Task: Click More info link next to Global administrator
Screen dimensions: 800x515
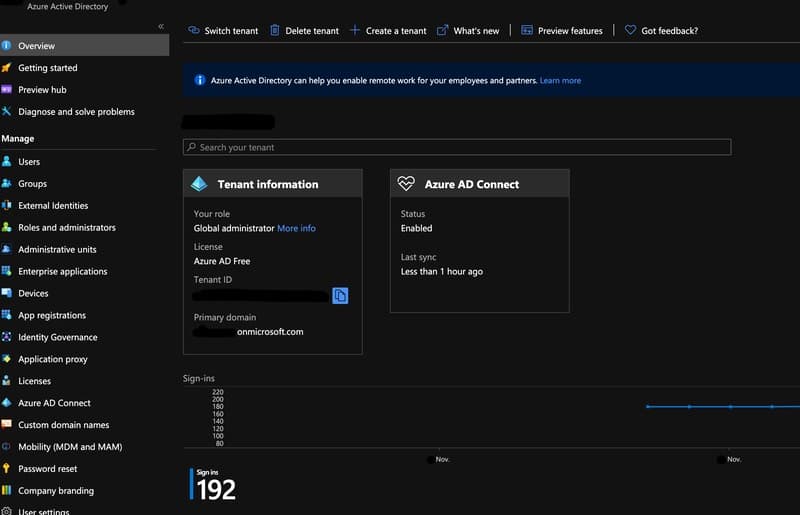Action: 296,228
